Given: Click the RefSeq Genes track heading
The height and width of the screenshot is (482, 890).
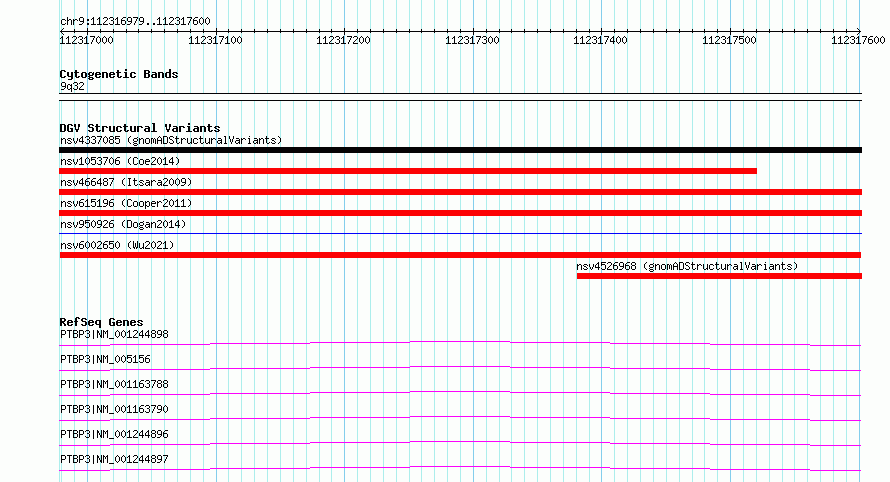Looking at the screenshot, I should click(101, 322).
